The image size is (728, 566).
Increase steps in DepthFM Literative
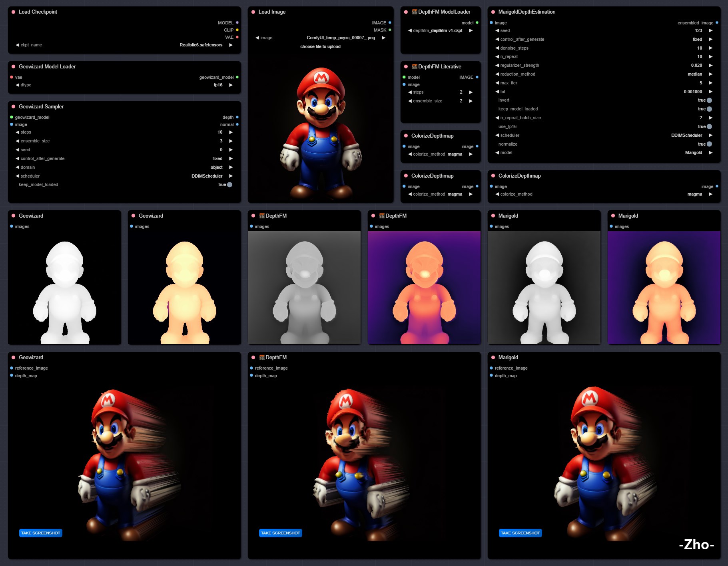[471, 92]
